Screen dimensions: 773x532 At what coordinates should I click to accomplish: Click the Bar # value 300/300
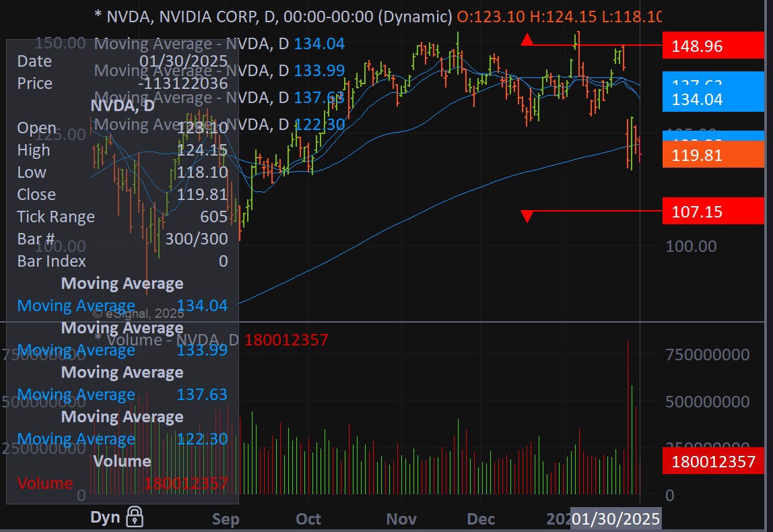pyautogui.click(x=196, y=238)
